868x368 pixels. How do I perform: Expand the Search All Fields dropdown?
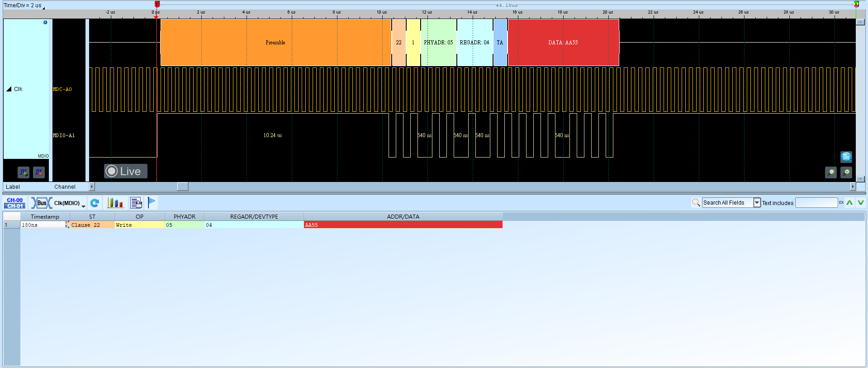(757, 203)
